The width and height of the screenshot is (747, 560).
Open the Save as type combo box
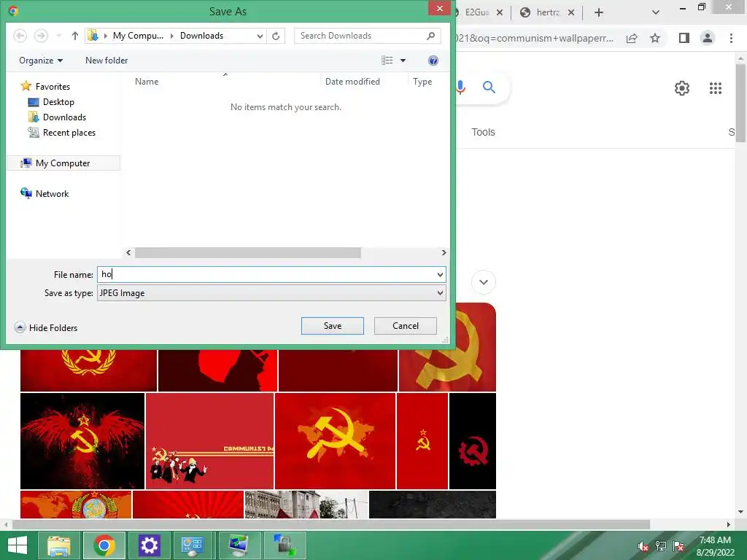pyautogui.click(x=271, y=293)
